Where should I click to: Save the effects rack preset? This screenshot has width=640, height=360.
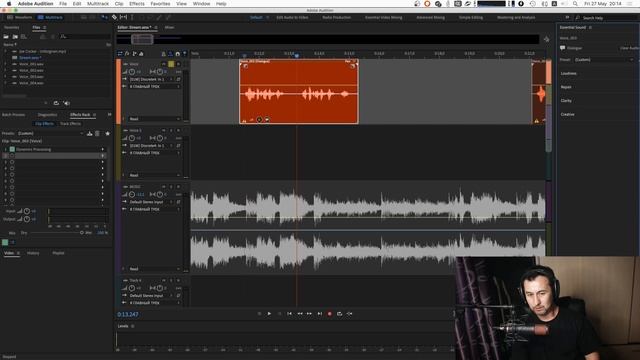89,133
